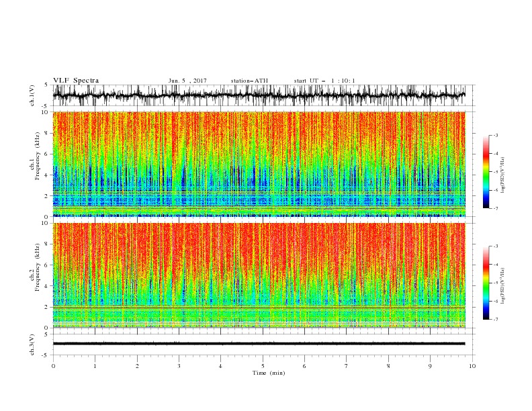
Task: Click the "3" tick on the time axis
Action: coord(179,366)
